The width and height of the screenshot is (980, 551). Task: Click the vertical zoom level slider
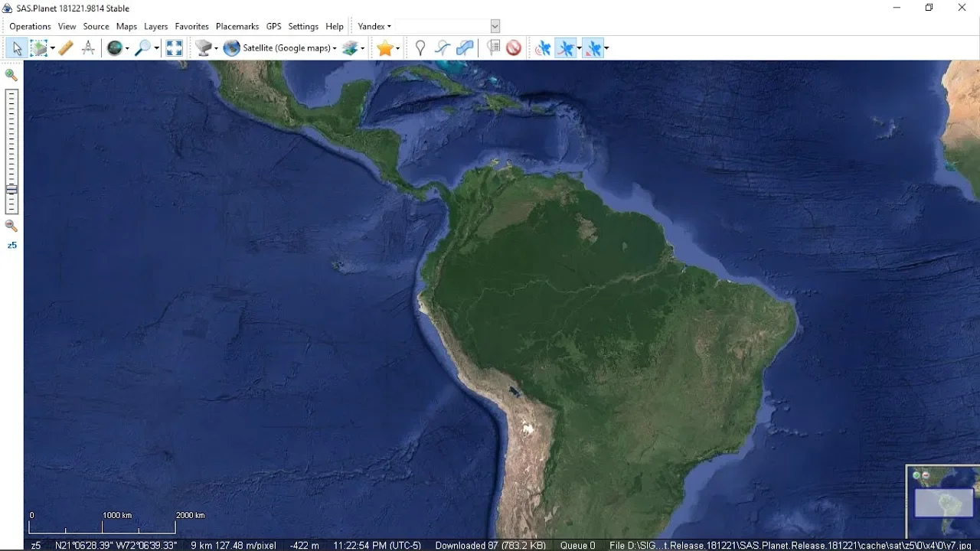click(11, 152)
